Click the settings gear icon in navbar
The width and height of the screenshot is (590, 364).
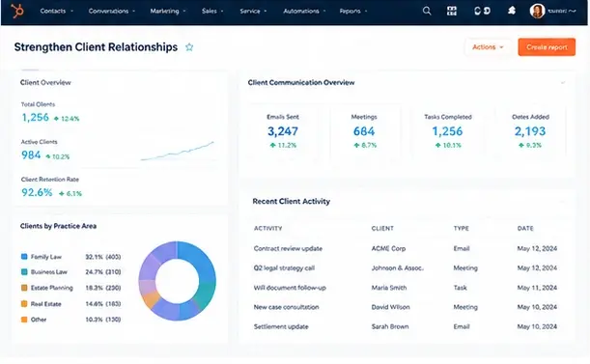pyautogui.click(x=512, y=11)
